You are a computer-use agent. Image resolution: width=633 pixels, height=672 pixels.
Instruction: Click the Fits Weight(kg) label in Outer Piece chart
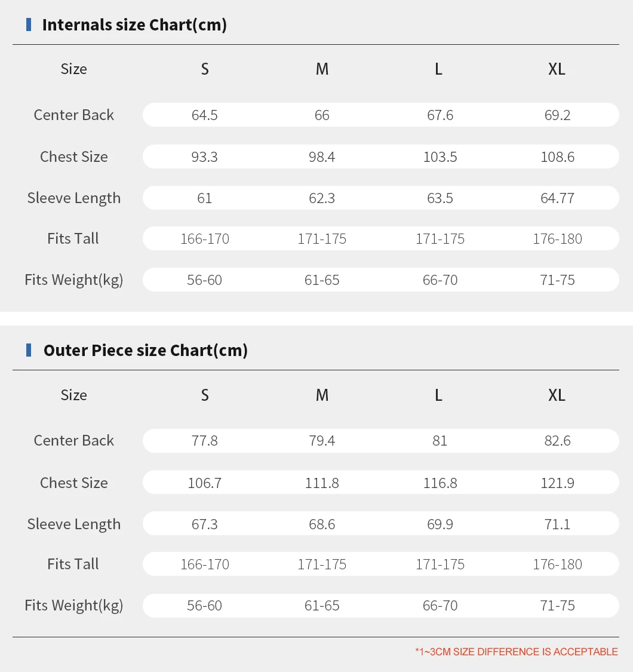[73, 605]
